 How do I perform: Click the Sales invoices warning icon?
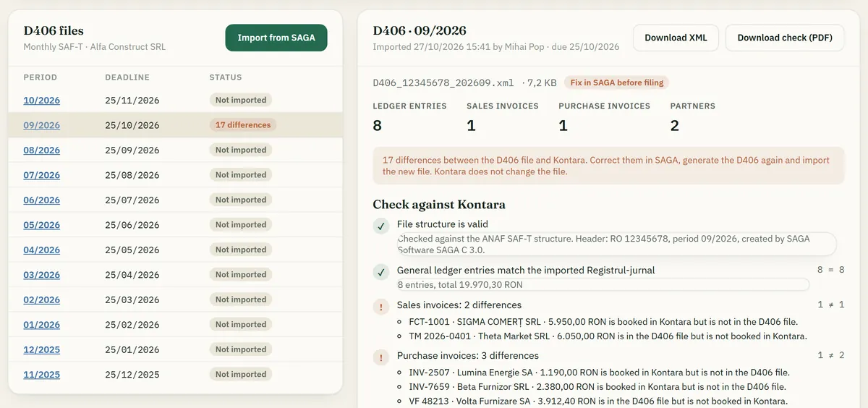pos(380,307)
